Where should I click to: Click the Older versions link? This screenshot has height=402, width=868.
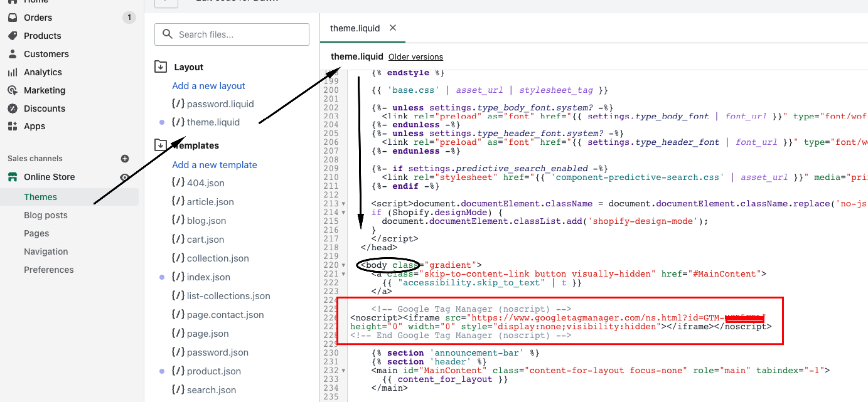[x=415, y=57]
